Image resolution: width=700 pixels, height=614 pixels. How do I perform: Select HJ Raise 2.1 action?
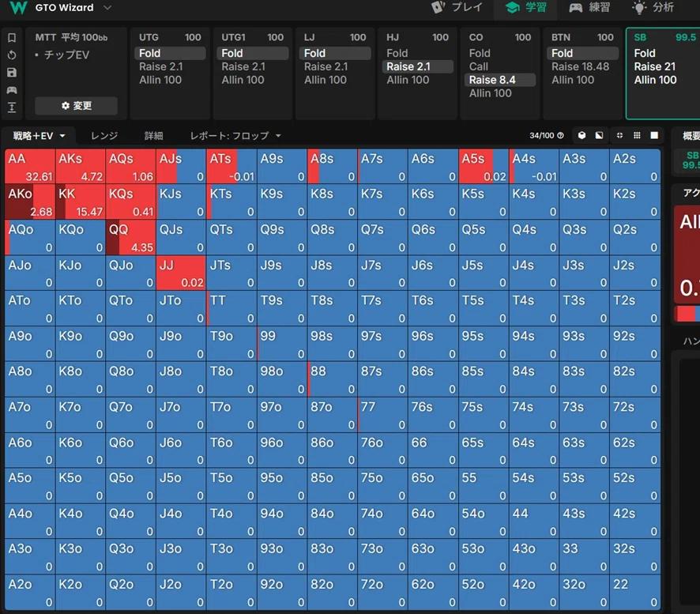tap(418, 66)
